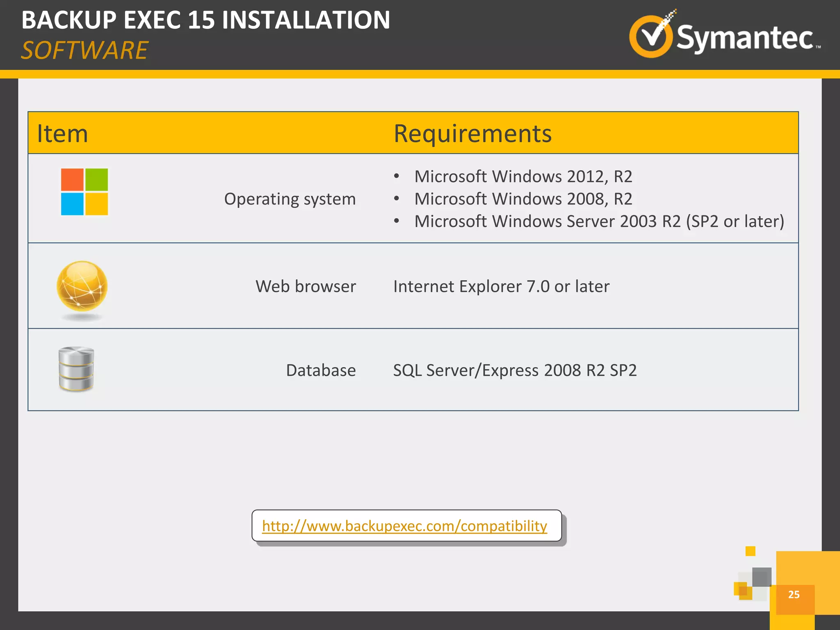The width and height of the screenshot is (840, 630).
Task: Click the Windows logo icon
Action: pyautogui.click(x=84, y=192)
